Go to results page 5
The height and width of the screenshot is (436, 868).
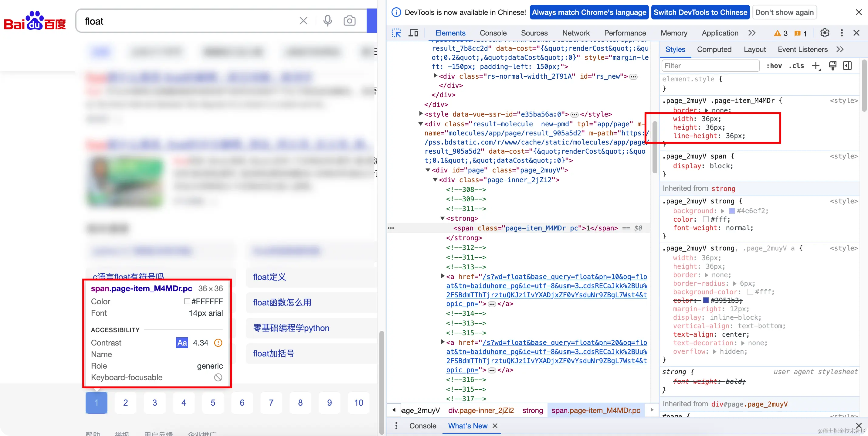213,403
